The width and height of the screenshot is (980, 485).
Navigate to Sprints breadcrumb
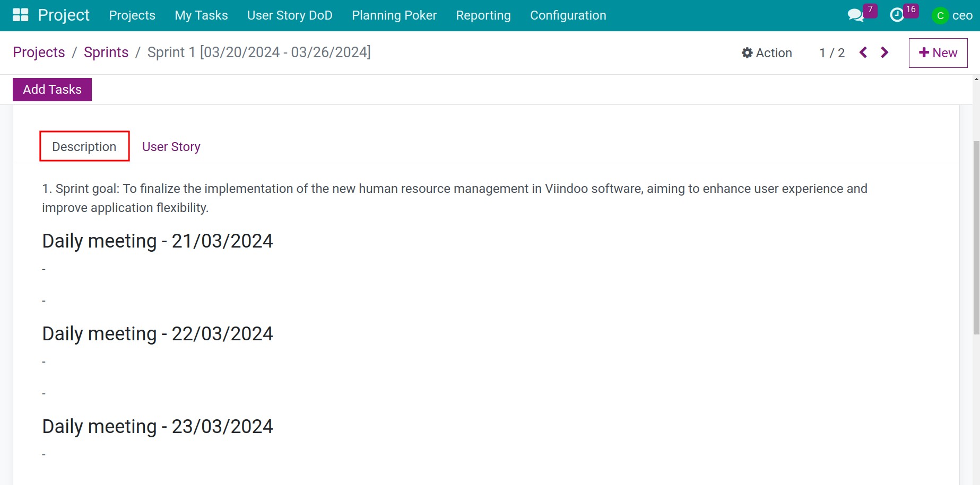pos(106,52)
